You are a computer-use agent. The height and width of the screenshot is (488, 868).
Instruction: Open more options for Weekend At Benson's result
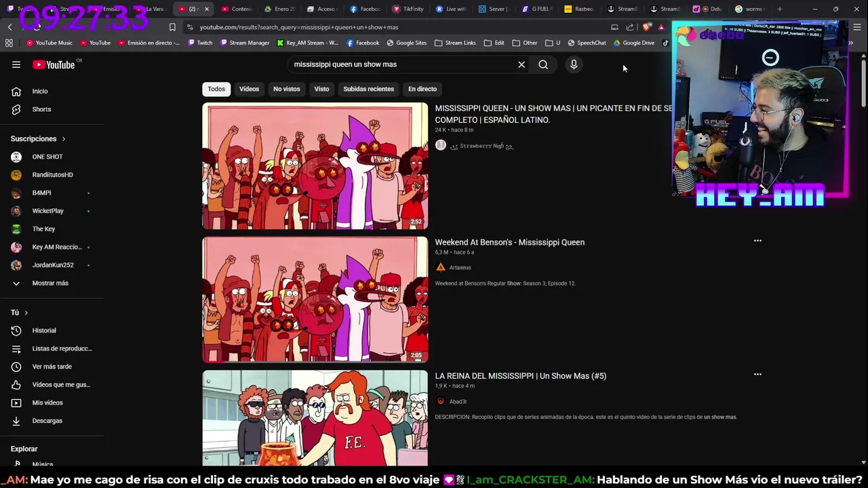pos(757,241)
